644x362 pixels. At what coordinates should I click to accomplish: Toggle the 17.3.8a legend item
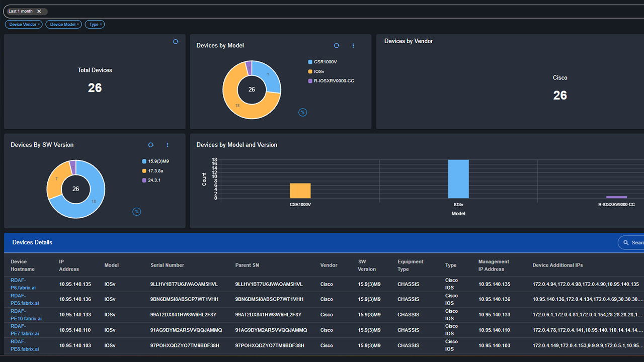155,171
